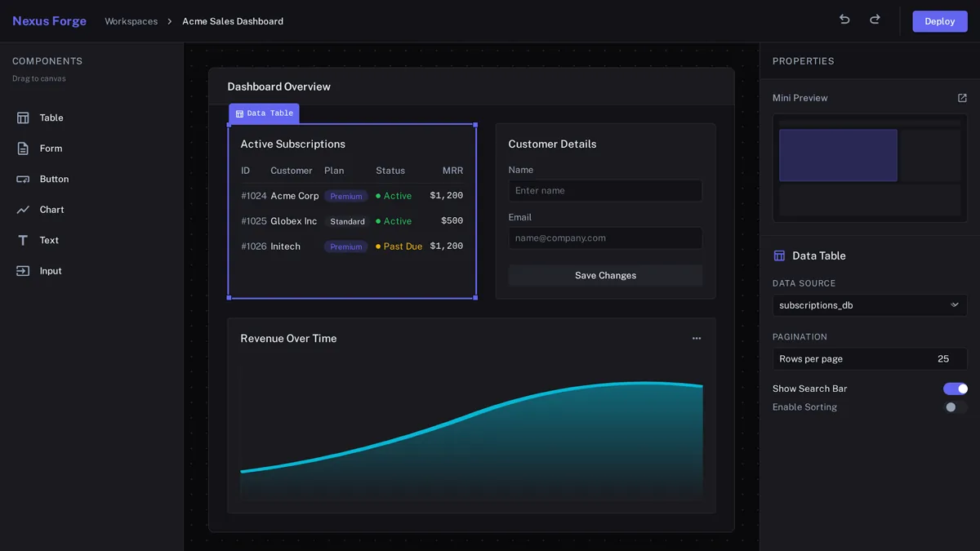Click the Deploy button
980x551 pixels.
(940, 21)
